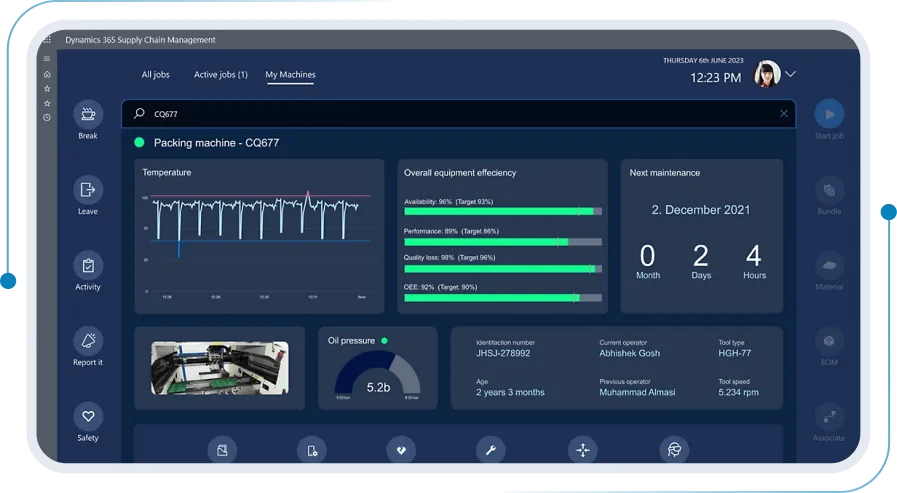
Task: Click the Associate icon
Action: click(829, 417)
